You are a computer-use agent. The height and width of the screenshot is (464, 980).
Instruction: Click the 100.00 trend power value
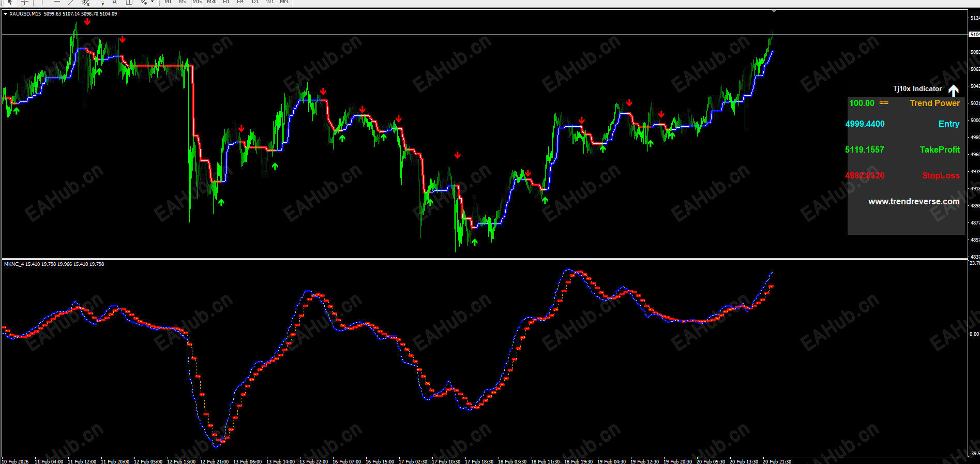point(862,103)
